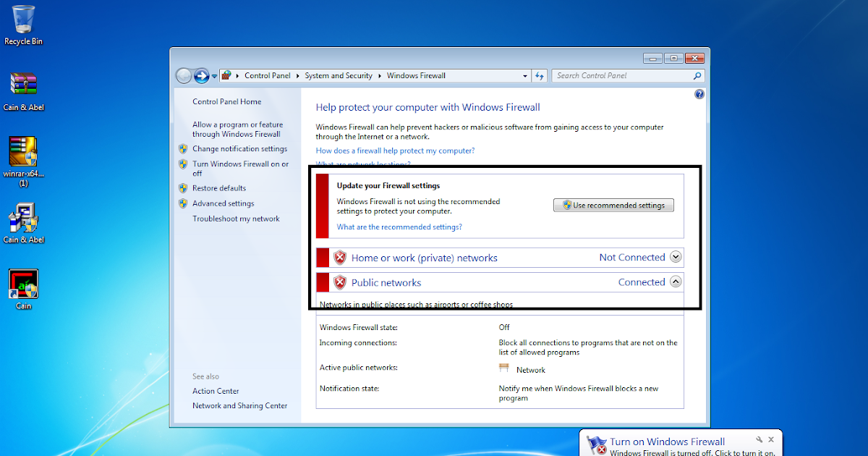The image size is (868, 456).
Task: Click shield icon beside Advanced settings
Action: tap(183, 203)
